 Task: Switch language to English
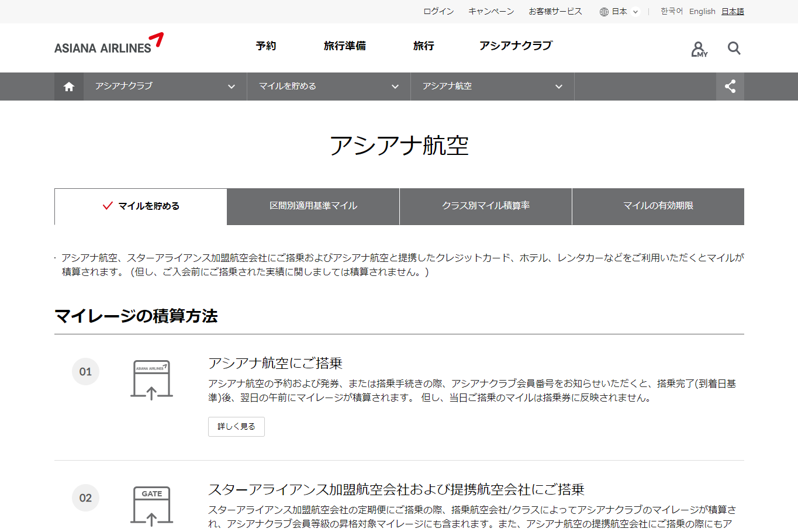[702, 12]
